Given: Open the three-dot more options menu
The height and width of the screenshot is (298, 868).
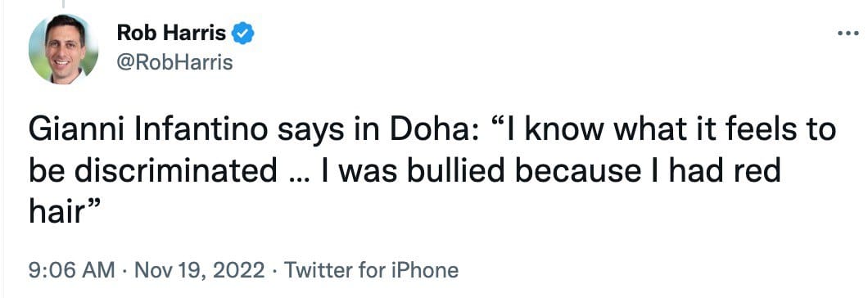Looking at the screenshot, I should pos(848,34).
